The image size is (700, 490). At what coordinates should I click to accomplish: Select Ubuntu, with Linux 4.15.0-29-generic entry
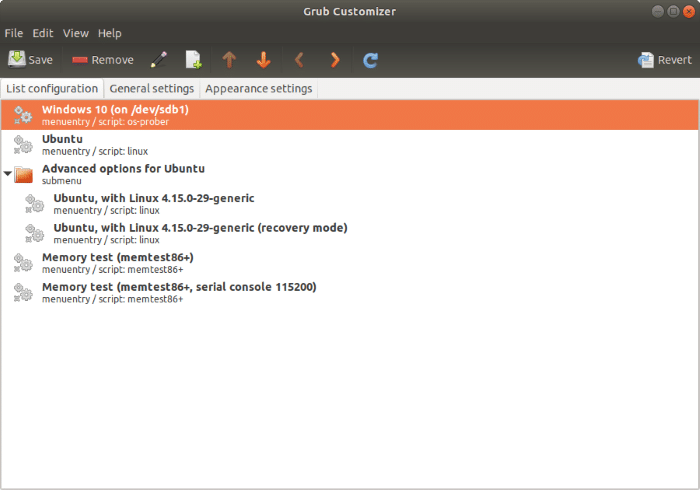(350, 203)
